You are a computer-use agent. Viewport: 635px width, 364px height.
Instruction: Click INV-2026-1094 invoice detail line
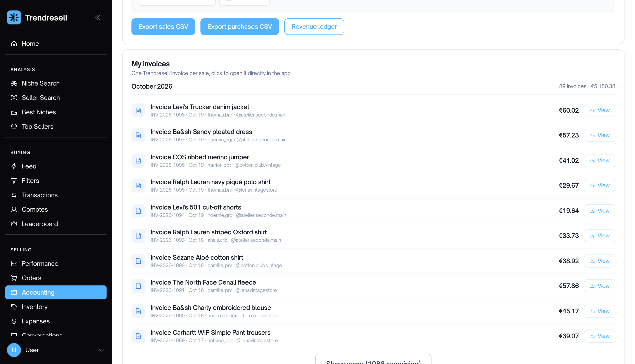pyautogui.click(x=218, y=215)
